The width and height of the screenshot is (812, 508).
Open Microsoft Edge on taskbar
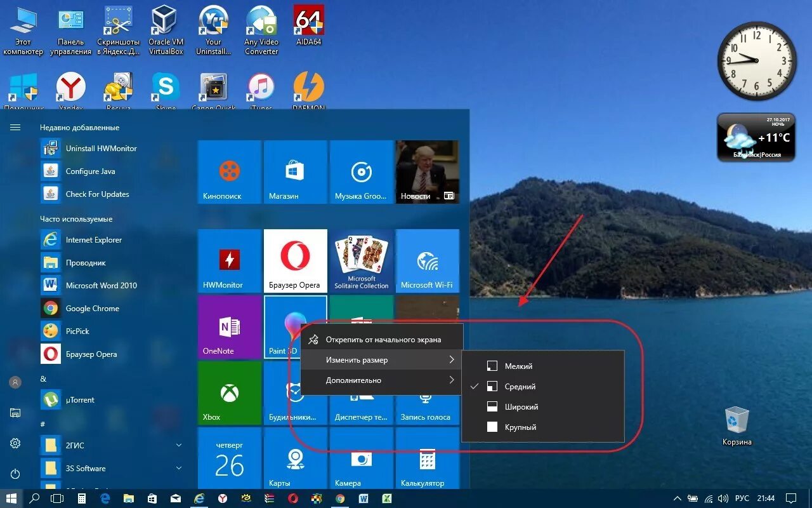pyautogui.click(x=105, y=498)
